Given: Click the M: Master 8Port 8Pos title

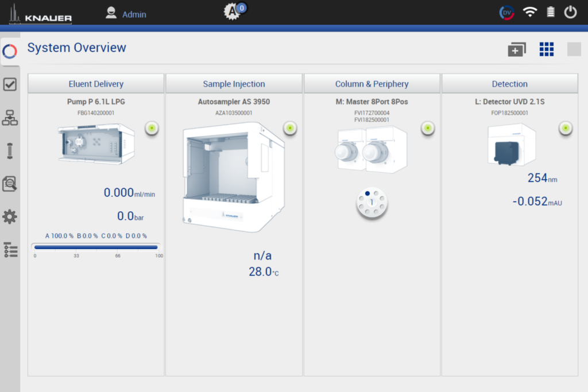Looking at the screenshot, I should (x=372, y=102).
